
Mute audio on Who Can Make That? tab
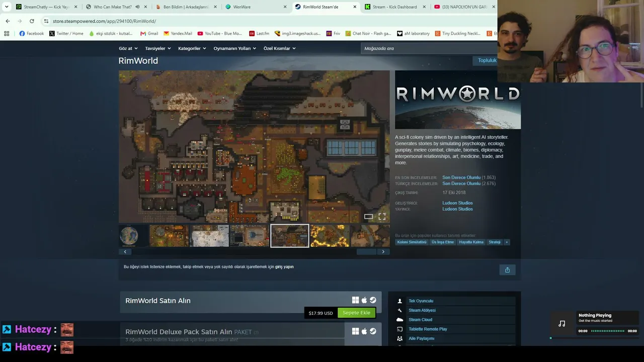137,7
